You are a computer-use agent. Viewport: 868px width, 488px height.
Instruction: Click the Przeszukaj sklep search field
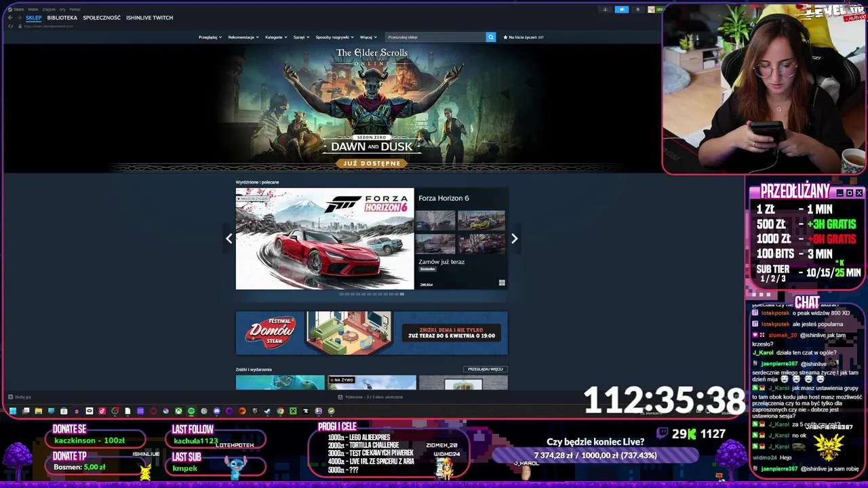(x=435, y=37)
